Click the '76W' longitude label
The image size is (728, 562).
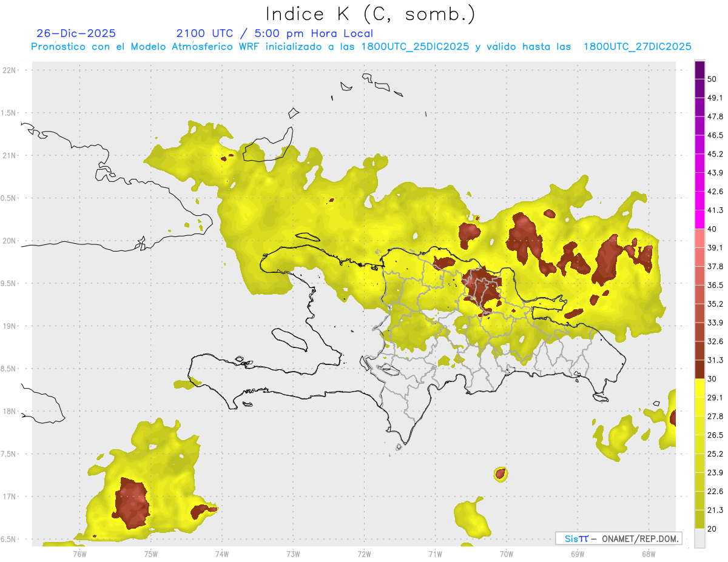coord(79,554)
